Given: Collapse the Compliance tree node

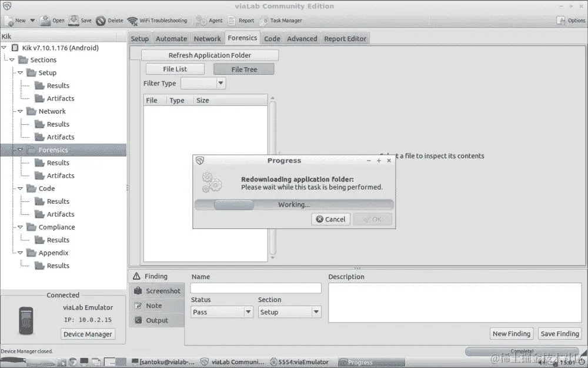Looking at the screenshot, I should (20, 227).
